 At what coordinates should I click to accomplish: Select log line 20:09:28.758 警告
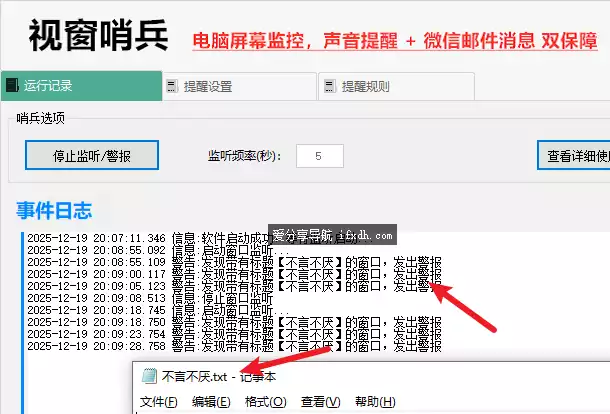pyautogui.click(x=235, y=346)
